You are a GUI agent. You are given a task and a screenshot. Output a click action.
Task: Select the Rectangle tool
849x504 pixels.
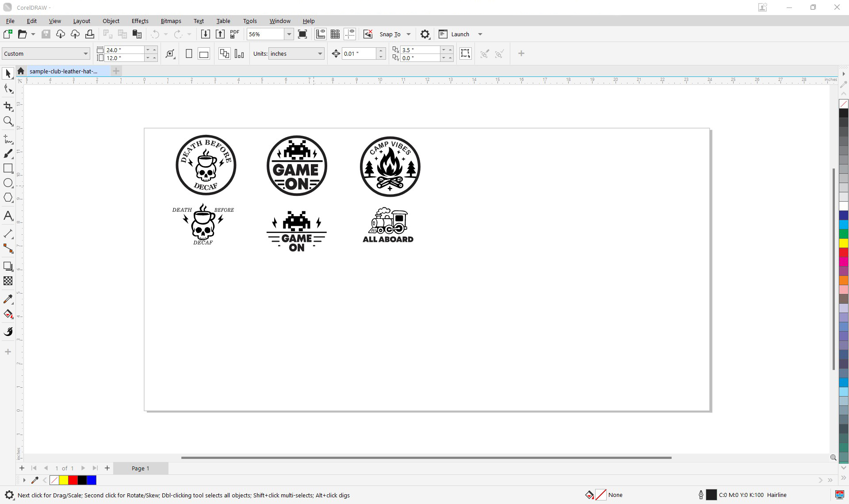(x=8, y=168)
